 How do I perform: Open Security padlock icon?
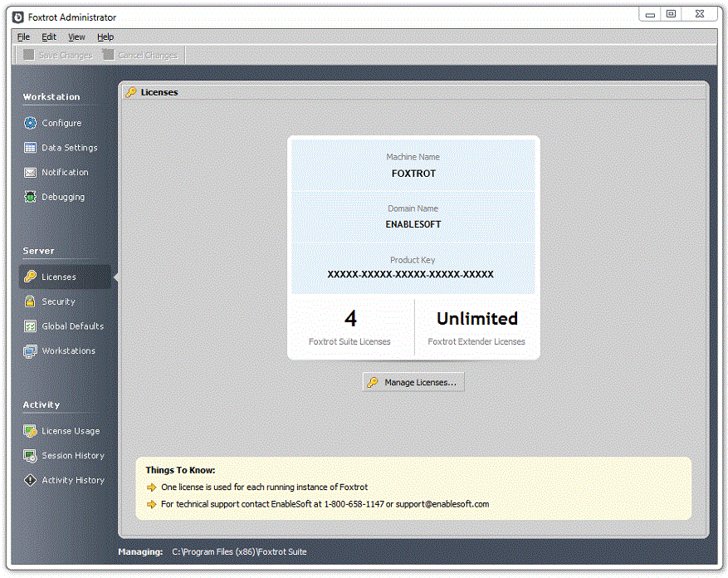pos(30,301)
